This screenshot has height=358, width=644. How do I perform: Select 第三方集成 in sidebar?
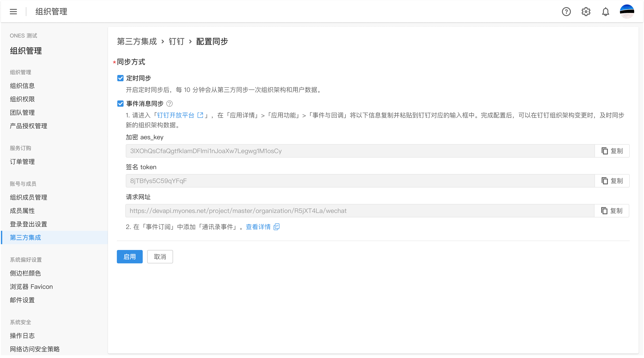tap(54, 237)
